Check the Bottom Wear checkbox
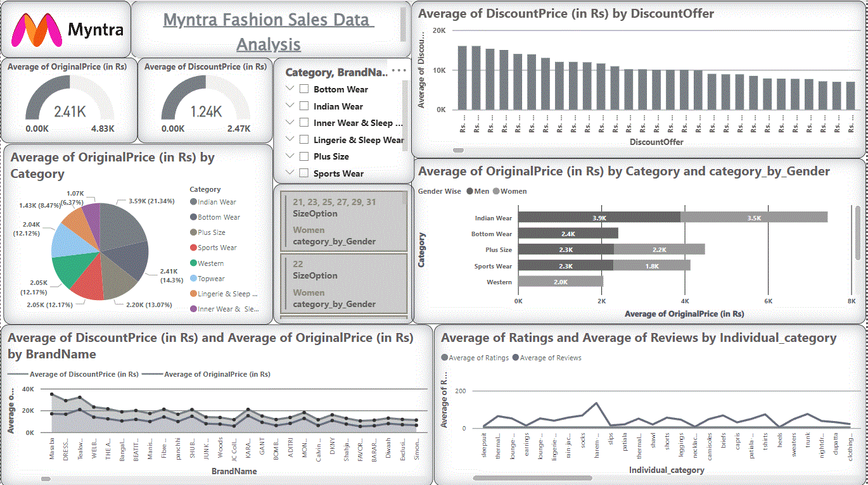This screenshot has height=485, width=868. [304, 89]
